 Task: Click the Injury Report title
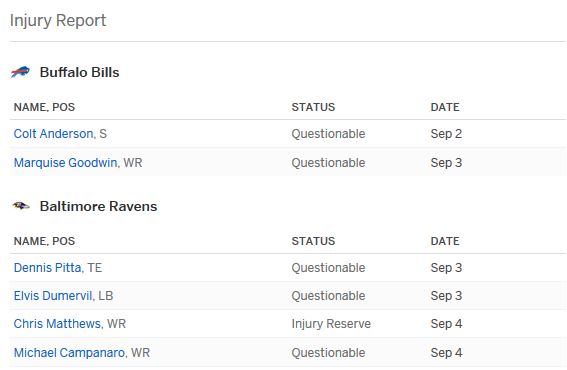click(58, 20)
